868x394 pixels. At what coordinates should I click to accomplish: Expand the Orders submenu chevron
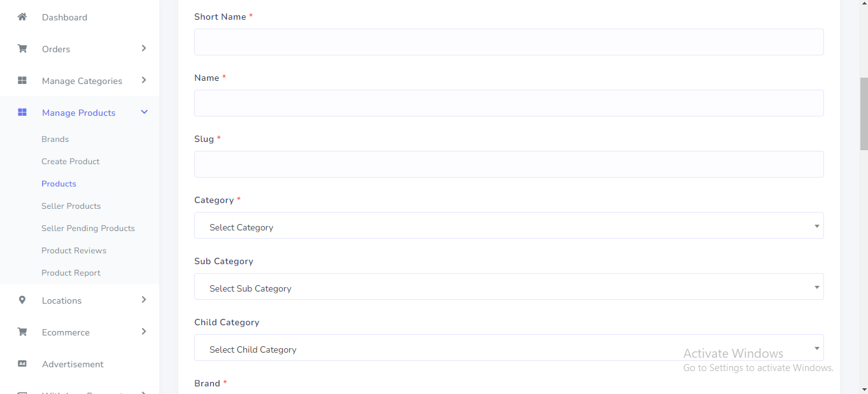coord(144,48)
